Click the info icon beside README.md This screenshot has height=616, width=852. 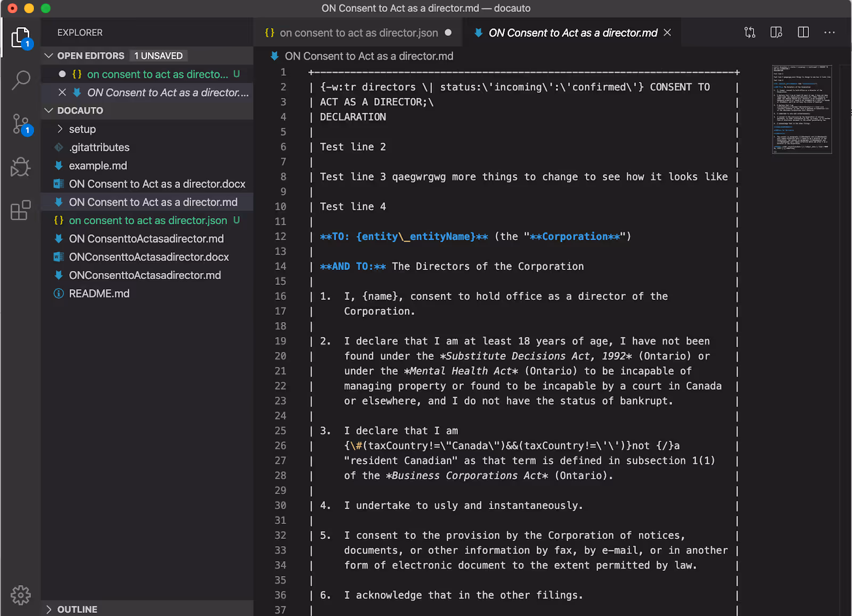click(59, 293)
